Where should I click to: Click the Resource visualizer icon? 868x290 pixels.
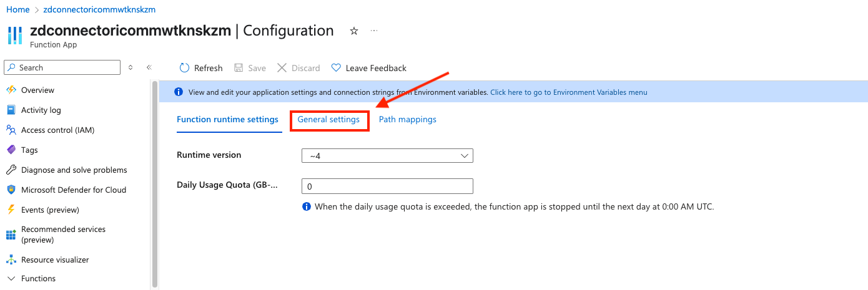click(11, 259)
